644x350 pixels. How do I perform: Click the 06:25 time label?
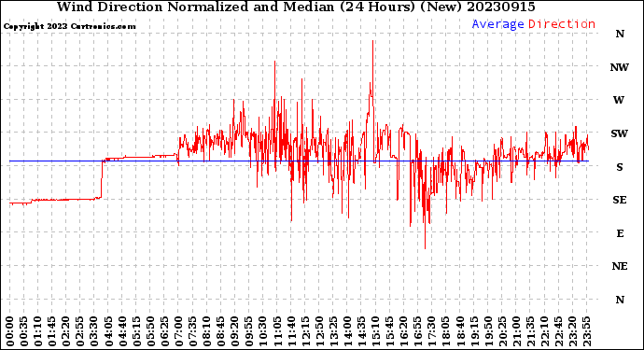pyautogui.click(x=164, y=331)
